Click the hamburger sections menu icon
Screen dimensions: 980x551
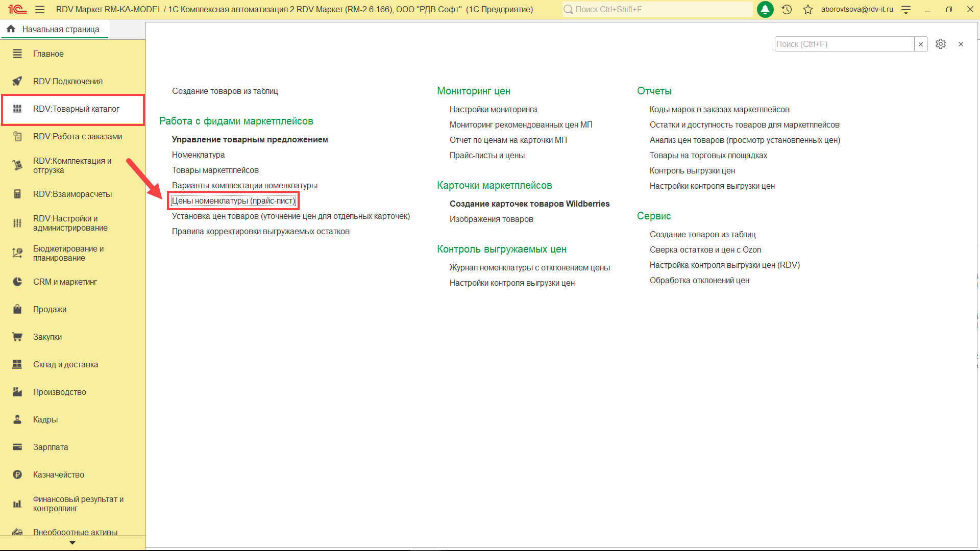(x=40, y=9)
